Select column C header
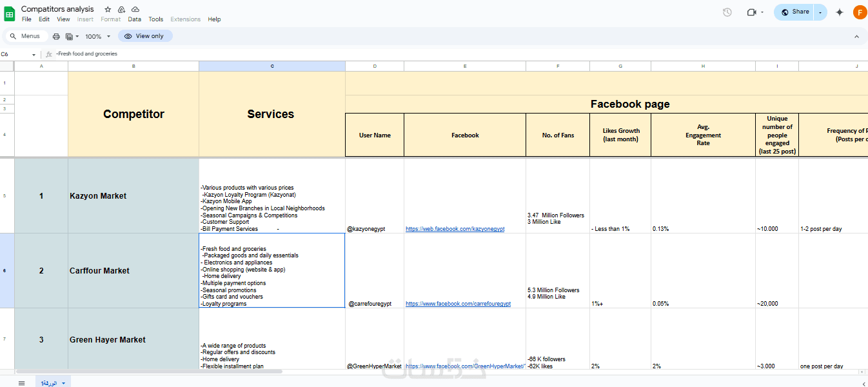 272,66
